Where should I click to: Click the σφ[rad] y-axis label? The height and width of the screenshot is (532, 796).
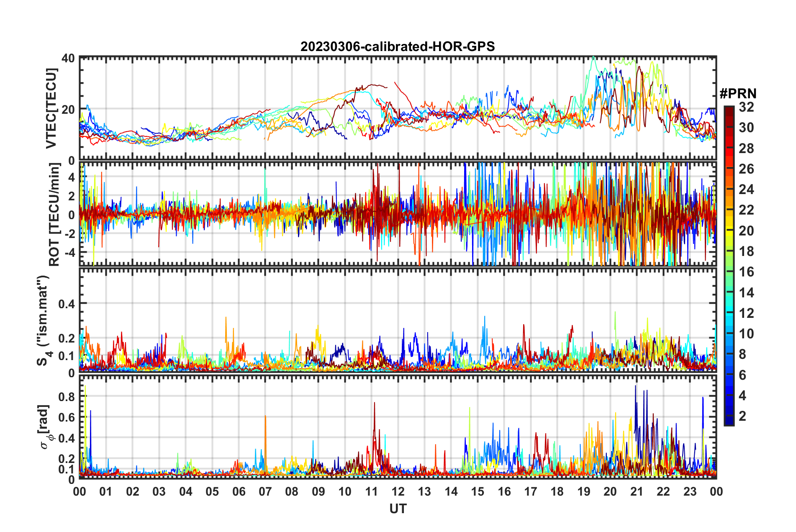(x=45, y=427)
